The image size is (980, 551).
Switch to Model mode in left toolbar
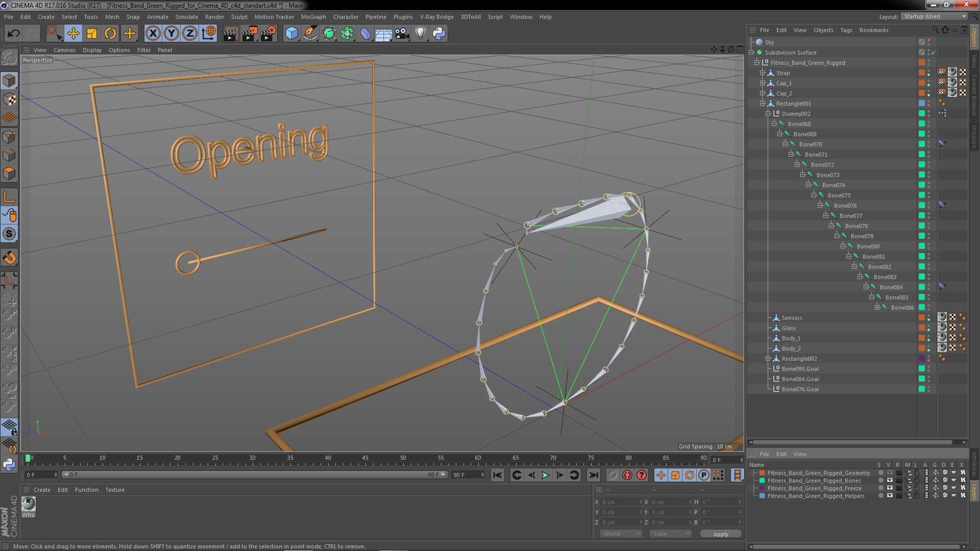9,81
